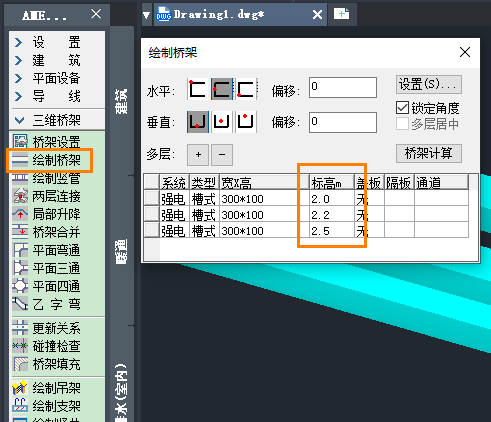Viewport: 491px width, 422px height.
Task: Select the 乙字弯 tool
Action: [x=47, y=304]
